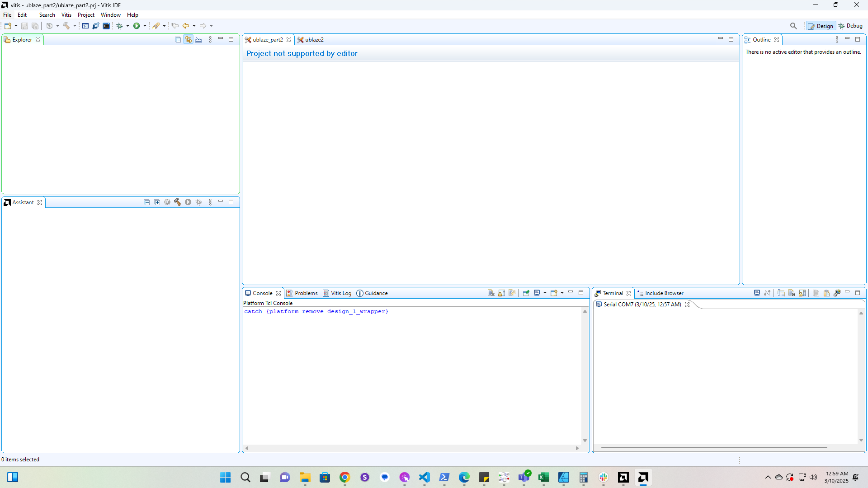Click the Debug bug icon in the toolbar
Viewport: 868px width, 488px height.
click(x=119, y=26)
